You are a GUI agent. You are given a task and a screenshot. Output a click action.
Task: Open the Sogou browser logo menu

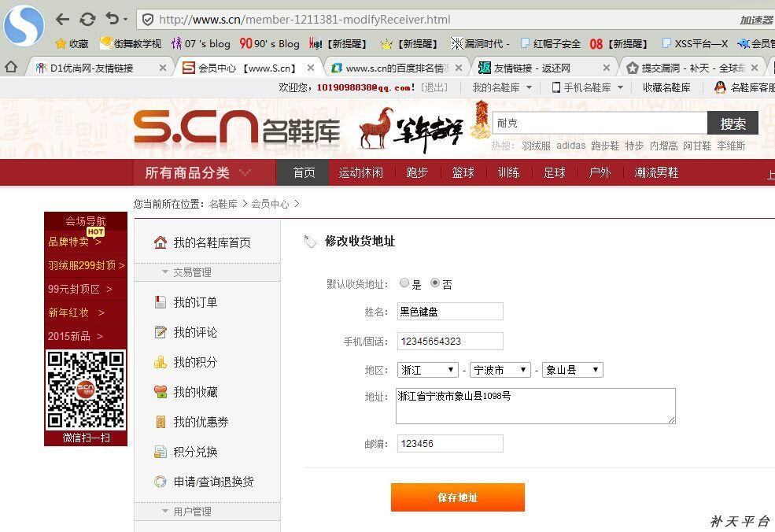pyautogui.click(x=24, y=24)
